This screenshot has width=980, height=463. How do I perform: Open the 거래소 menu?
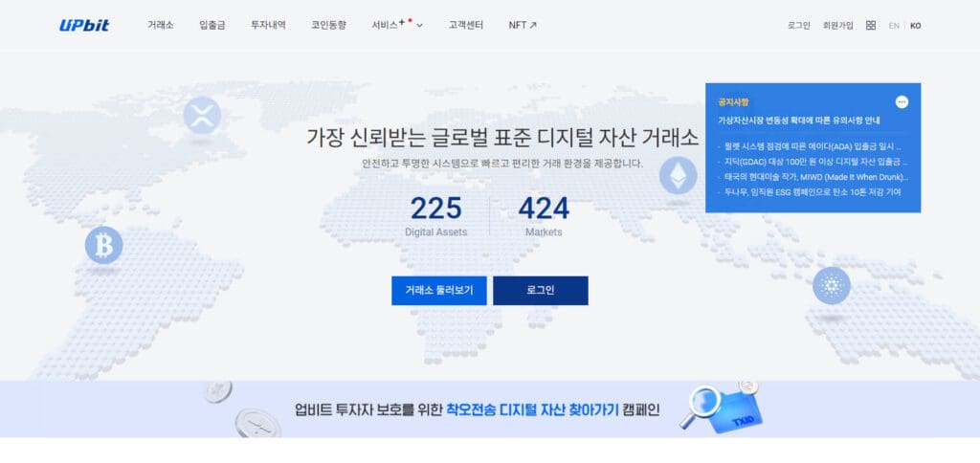pyautogui.click(x=161, y=26)
